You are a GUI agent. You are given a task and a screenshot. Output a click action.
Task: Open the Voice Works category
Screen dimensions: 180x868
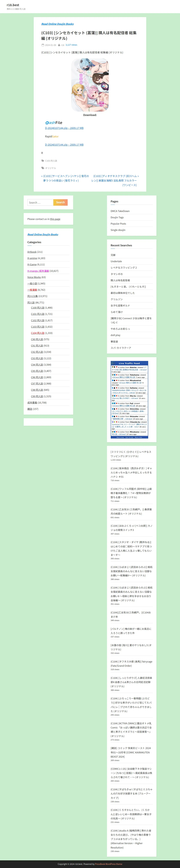34,277
